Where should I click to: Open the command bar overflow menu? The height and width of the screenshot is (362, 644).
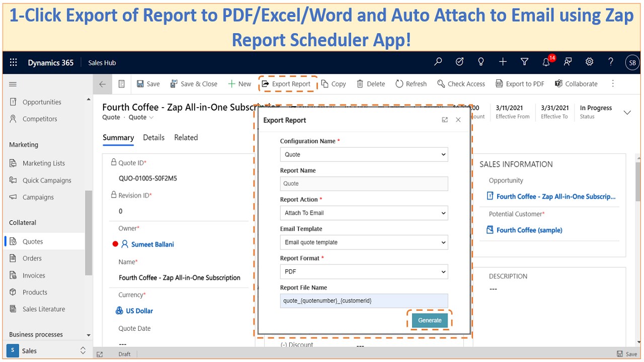coord(613,84)
